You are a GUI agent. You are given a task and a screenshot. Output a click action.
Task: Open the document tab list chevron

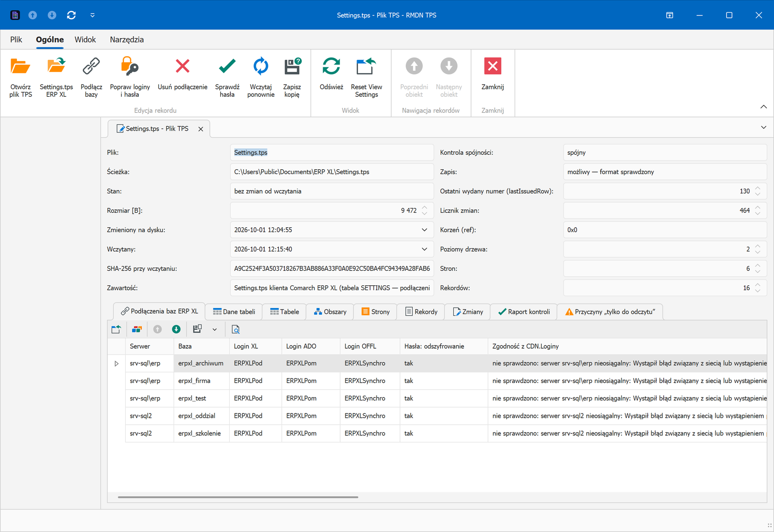pyautogui.click(x=763, y=127)
